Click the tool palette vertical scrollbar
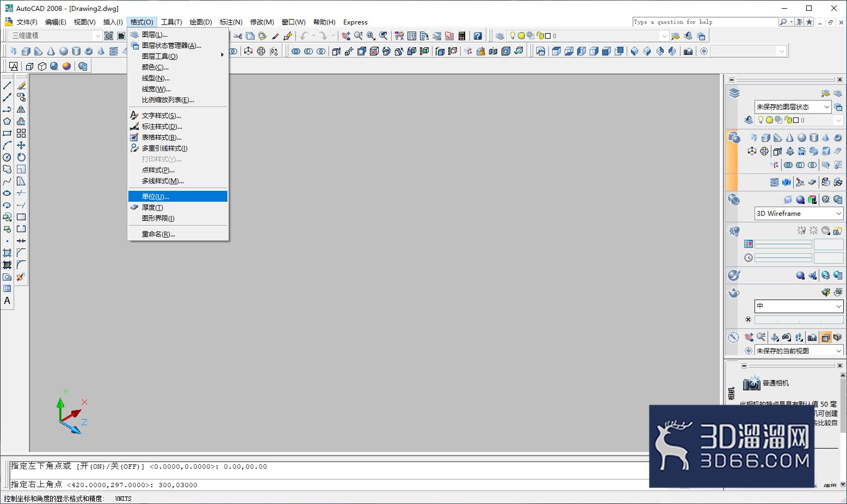This screenshot has width=847, height=504. 843,430
